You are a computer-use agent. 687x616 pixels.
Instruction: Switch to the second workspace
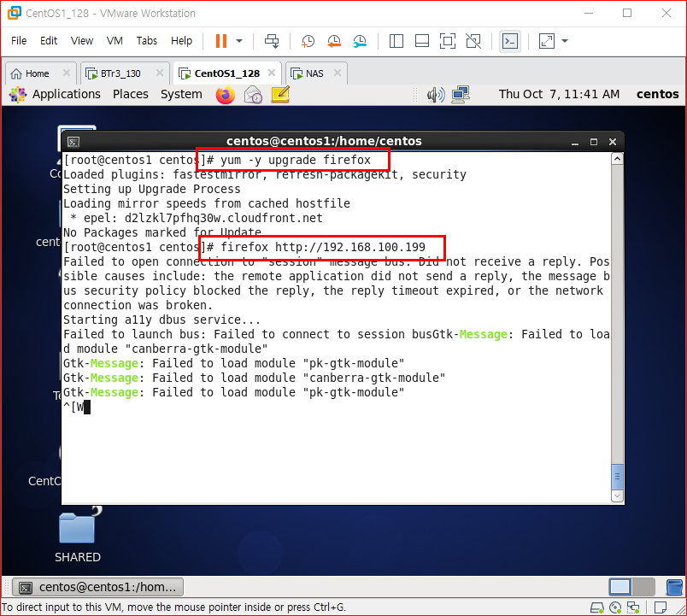[643, 587]
